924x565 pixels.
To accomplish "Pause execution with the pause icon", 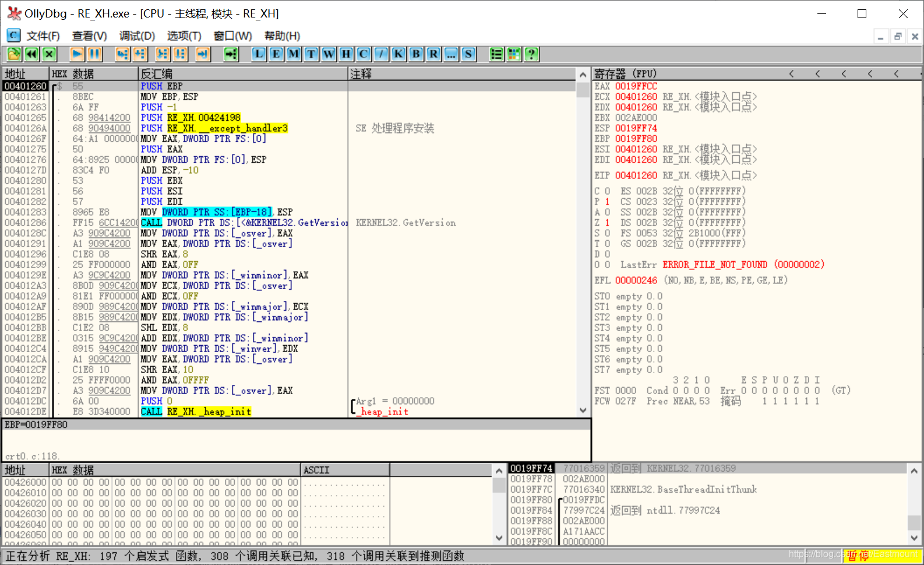I will click(95, 54).
